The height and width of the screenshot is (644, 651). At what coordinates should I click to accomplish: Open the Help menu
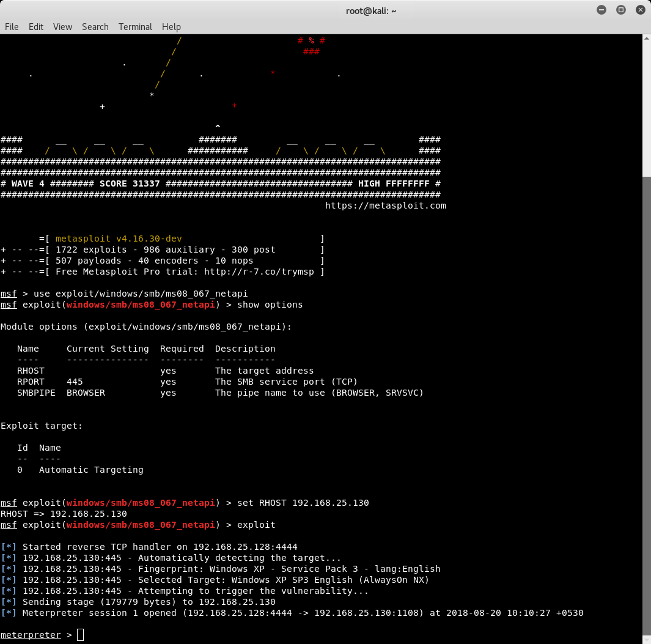(171, 27)
